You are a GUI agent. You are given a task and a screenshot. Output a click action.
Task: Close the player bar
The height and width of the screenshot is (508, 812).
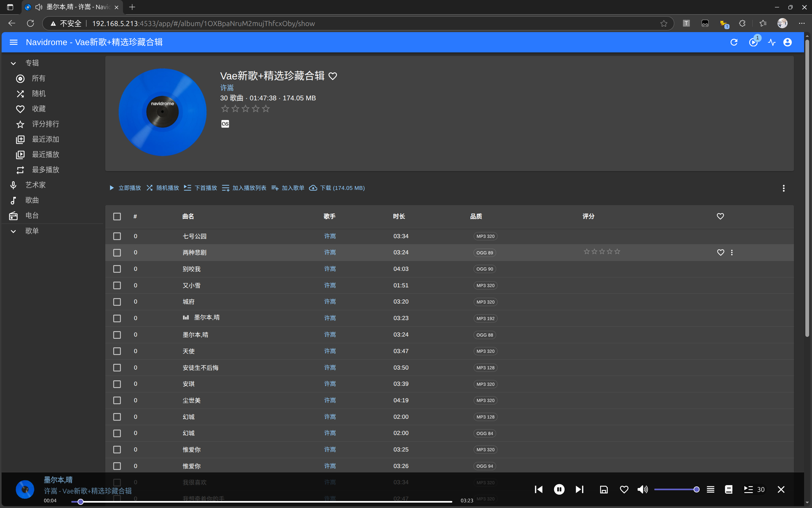click(x=781, y=490)
